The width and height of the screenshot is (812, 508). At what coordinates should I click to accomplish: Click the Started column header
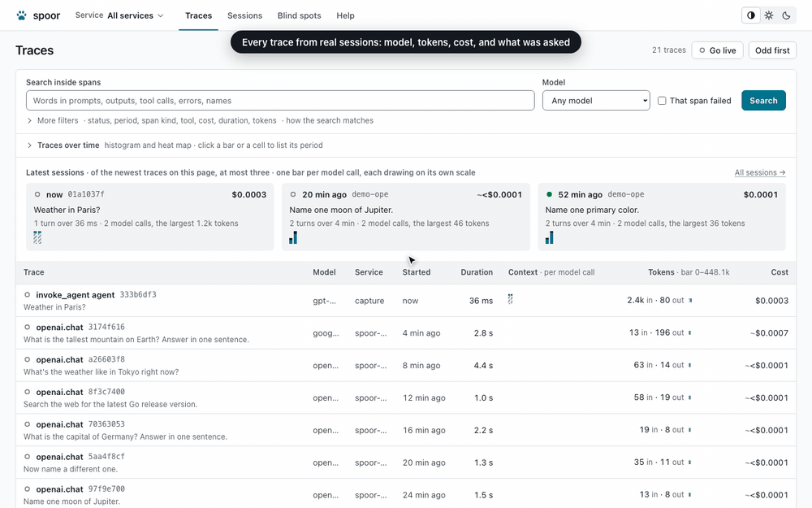[x=417, y=272]
